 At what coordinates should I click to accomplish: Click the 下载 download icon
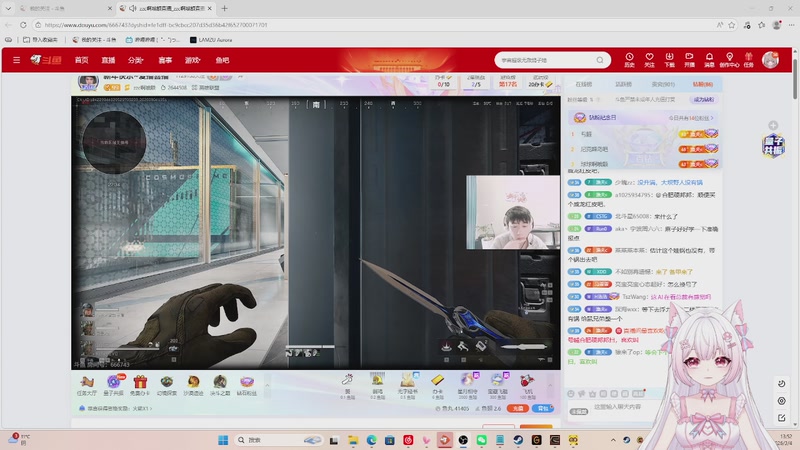[669, 60]
